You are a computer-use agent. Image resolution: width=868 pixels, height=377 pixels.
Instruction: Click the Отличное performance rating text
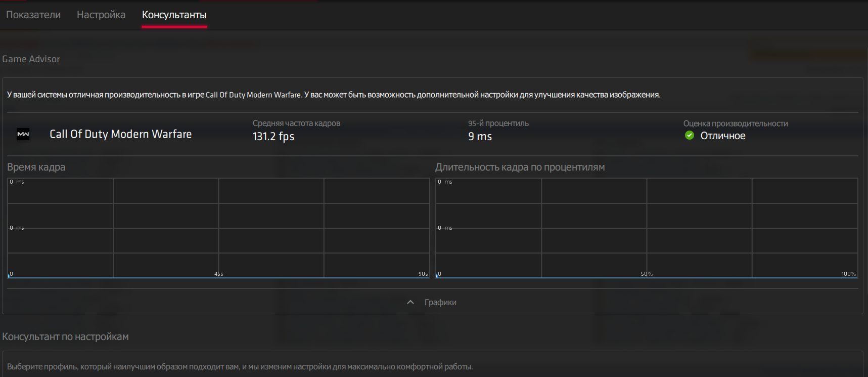[723, 136]
